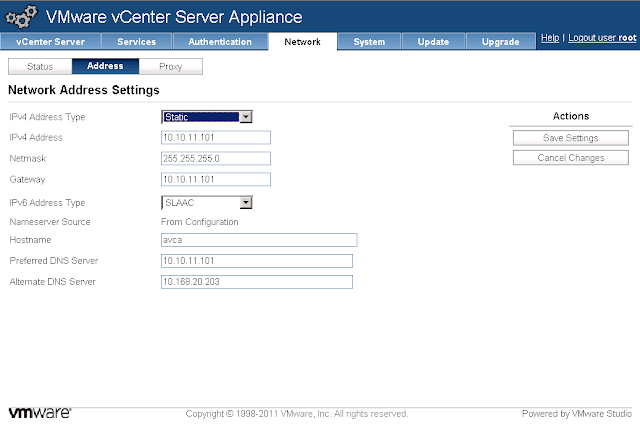Click Logout user root link
Viewport: 640px width, 431px height.
coord(602,38)
